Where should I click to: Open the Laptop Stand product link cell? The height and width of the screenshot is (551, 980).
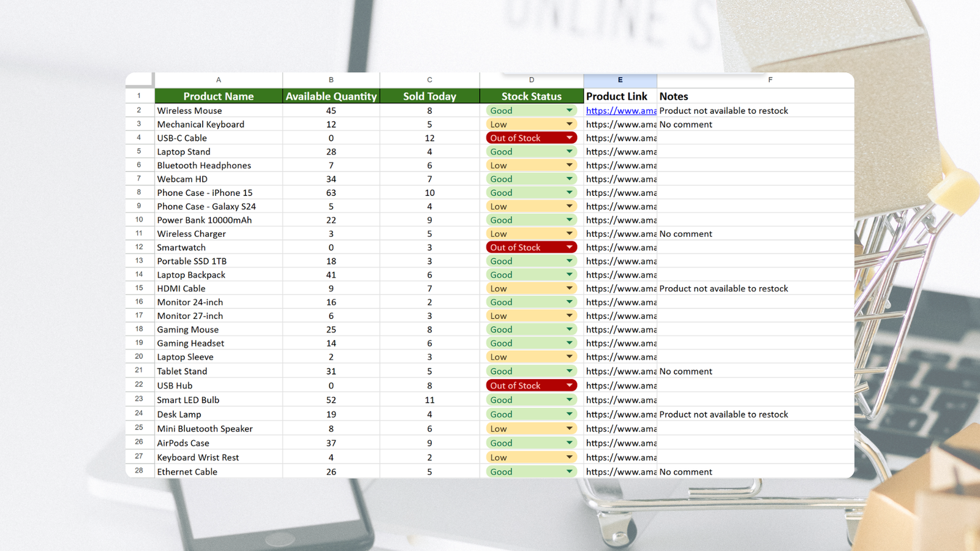point(620,152)
